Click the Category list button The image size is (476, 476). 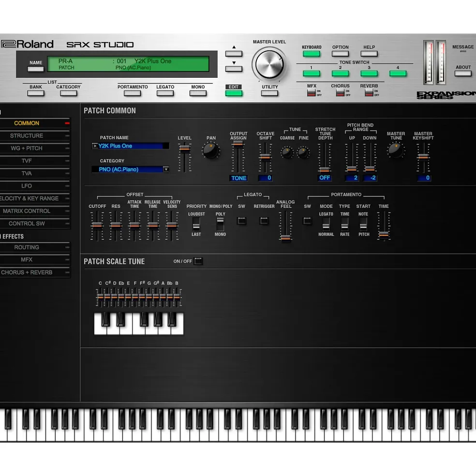tap(68, 93)
